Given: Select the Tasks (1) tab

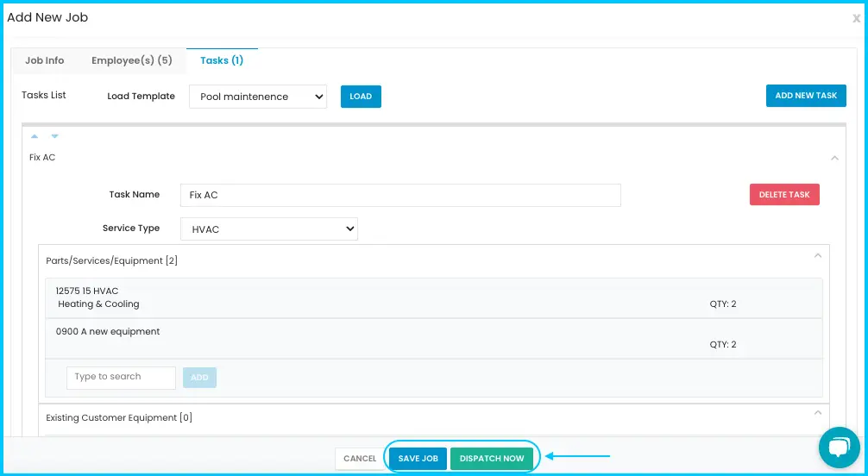Looking at the screenshot, I should click(x=222, y=60).
